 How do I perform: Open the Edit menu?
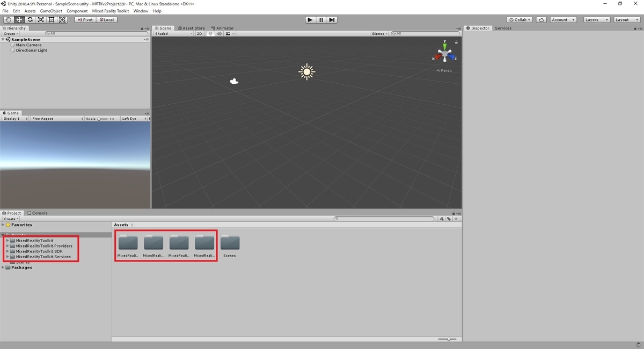click(x=17, y=11)
